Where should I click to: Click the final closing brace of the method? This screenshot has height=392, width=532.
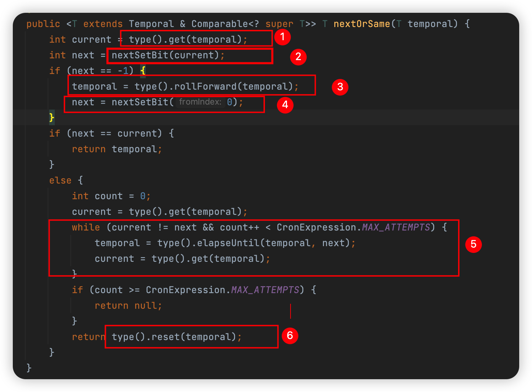(x=29, y=367)
